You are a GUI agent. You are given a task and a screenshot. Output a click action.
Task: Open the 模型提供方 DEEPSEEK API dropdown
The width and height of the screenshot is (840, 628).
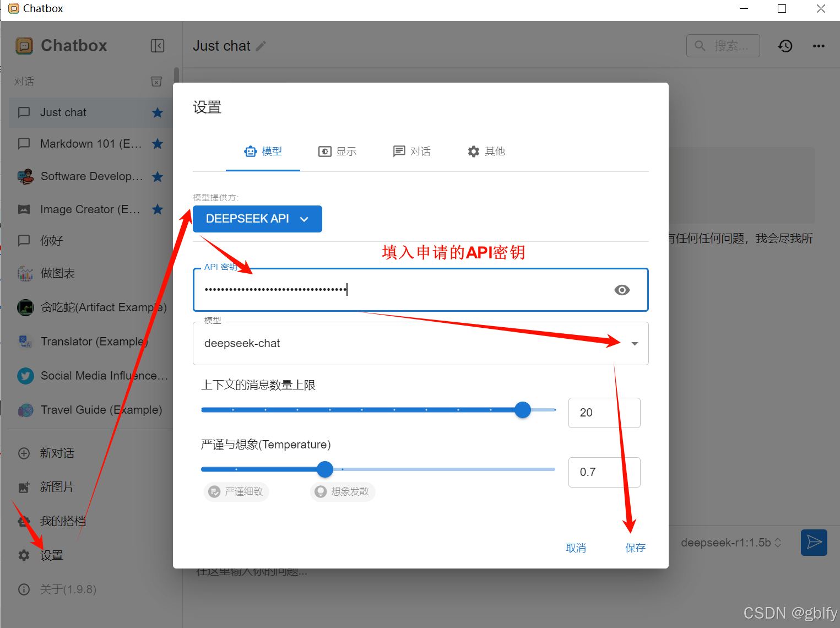[257, 219]
